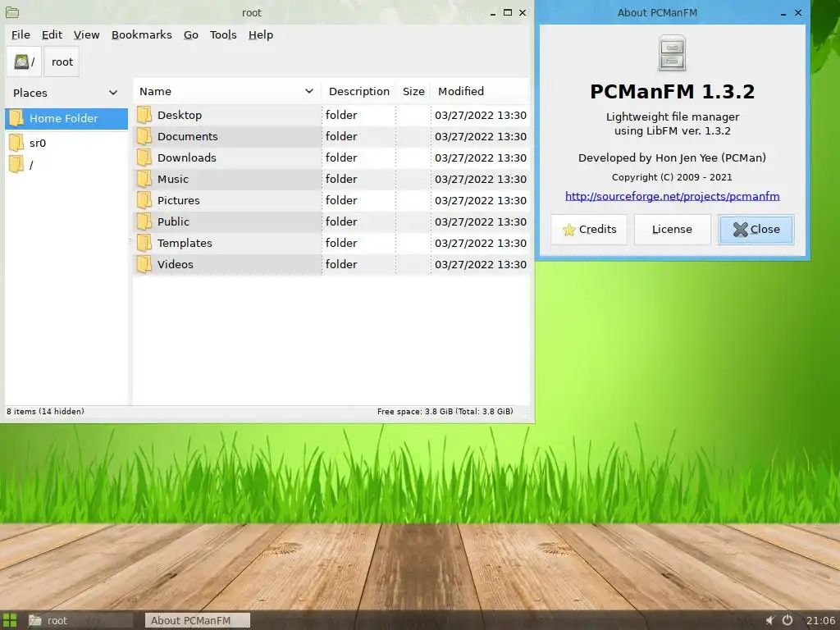Minimize the About PCManFM dialog
Image resolution: width=840 pixels, height=630 pixels.
click(x=783, y=13)
